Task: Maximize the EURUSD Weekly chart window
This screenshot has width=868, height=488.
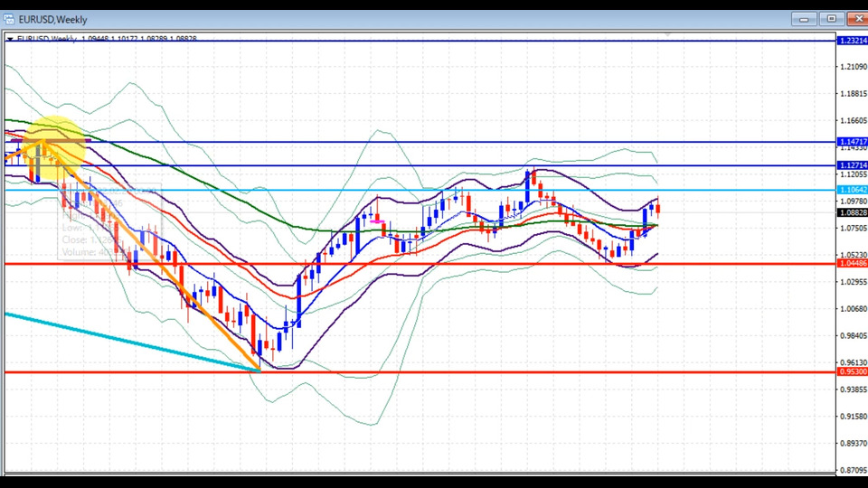Action: tap(832, 19)
